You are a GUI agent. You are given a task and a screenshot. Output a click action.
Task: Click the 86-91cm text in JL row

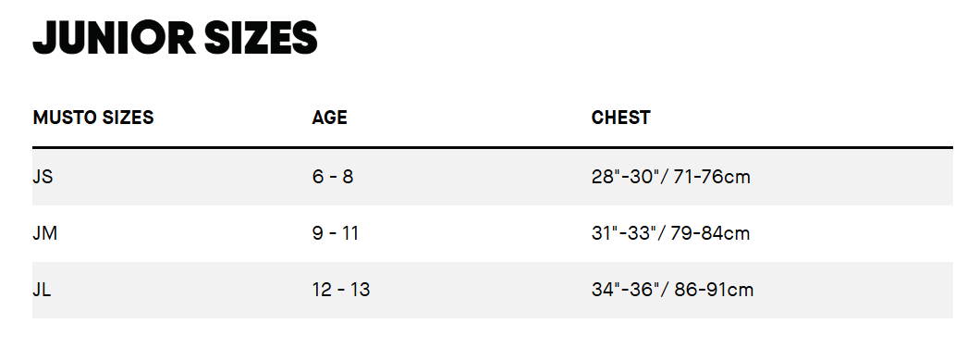714,290
